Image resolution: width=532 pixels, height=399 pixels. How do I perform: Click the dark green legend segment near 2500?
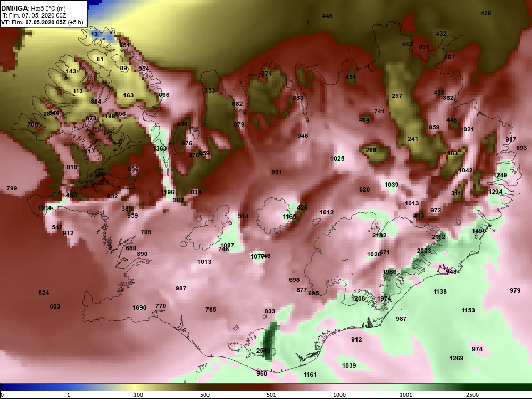tap(475, 387)
